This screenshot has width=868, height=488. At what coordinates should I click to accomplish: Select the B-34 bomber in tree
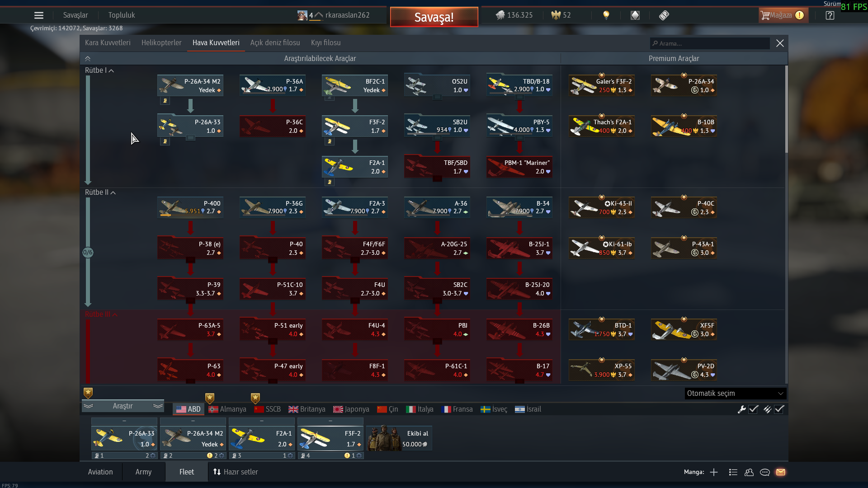pos(519,207)
